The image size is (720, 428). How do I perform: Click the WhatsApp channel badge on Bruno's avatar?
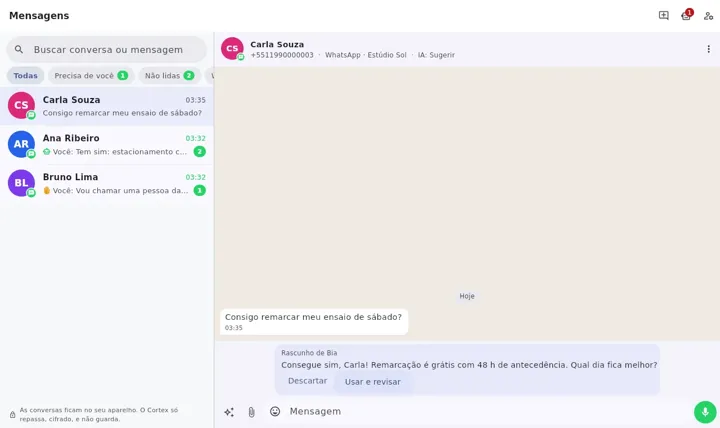31,193
